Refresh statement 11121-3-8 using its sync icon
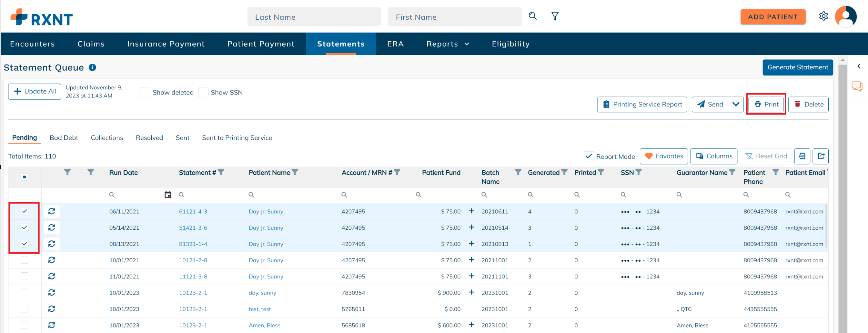Viewport: 868px width, 333px height. pos(52,276)
